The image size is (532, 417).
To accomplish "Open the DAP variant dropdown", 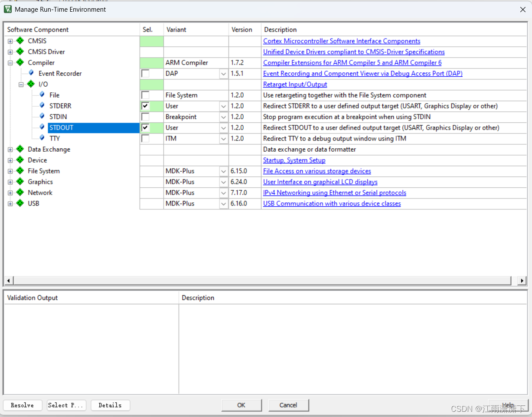I will pos(223,73).
